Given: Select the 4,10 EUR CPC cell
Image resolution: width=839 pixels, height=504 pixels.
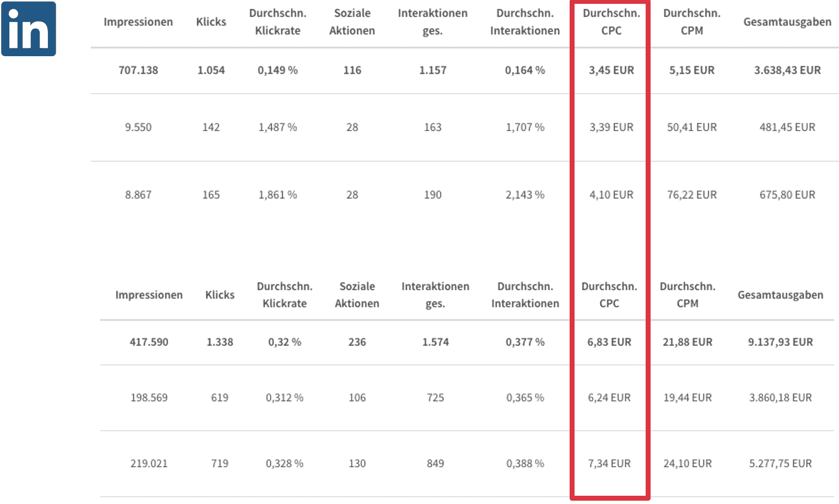Looking at the screenshot, I should 611,195.
